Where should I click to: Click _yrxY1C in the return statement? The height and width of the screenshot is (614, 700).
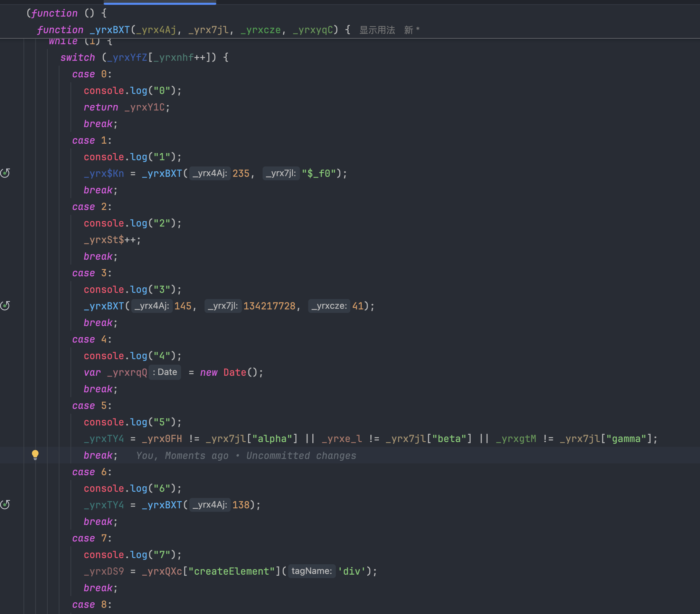click(144, 107)
